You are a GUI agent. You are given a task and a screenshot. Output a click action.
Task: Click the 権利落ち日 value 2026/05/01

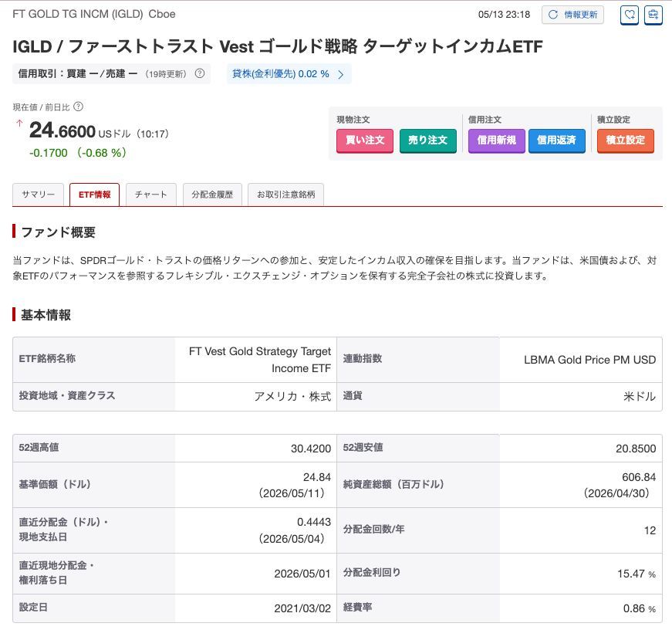click(x=302, y=574)
